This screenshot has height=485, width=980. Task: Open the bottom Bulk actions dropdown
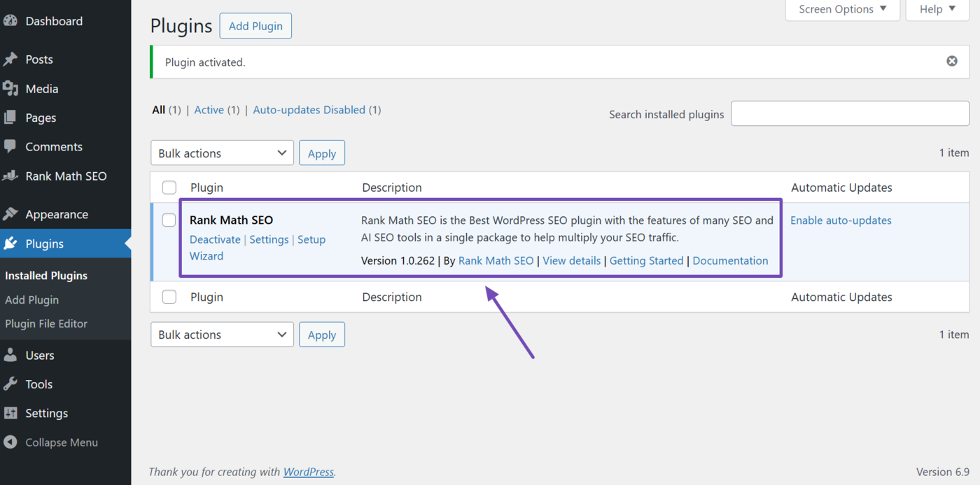pyautogui.click(x=222, y=335)
